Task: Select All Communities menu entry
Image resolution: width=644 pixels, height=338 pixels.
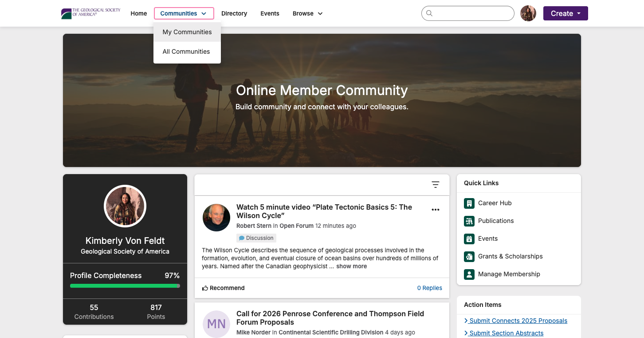Action: [187, 52]
